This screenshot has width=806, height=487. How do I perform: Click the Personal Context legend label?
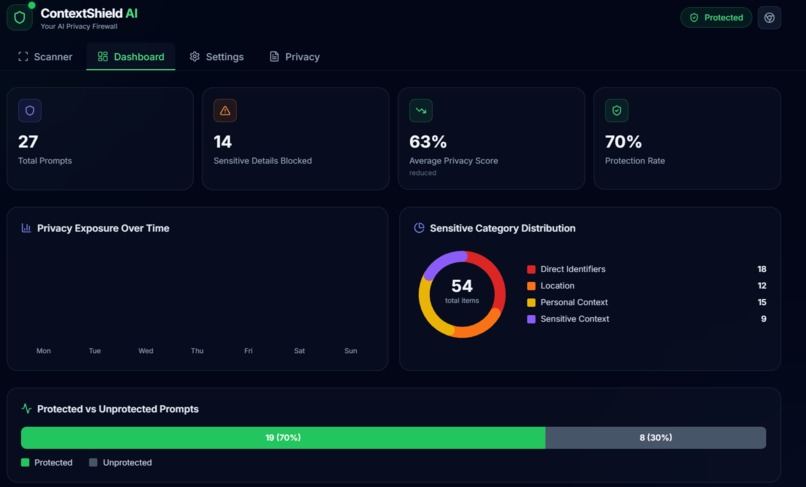coord(574,302)
